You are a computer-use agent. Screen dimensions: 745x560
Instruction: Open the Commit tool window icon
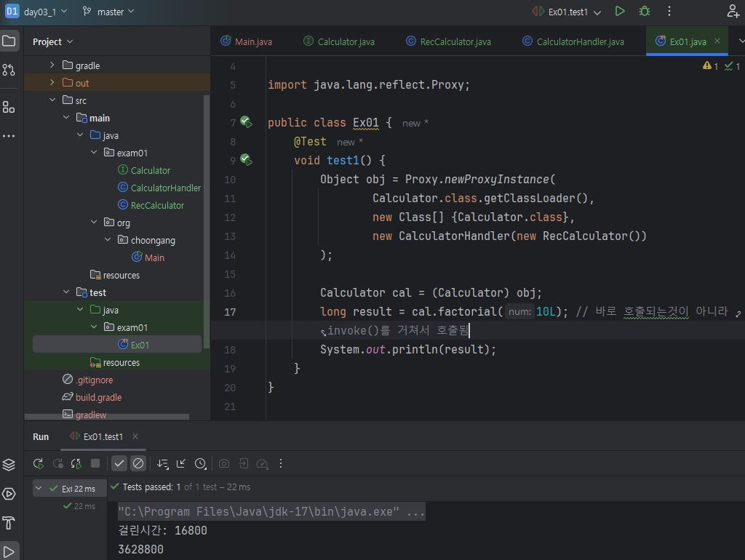coord(9,70)
